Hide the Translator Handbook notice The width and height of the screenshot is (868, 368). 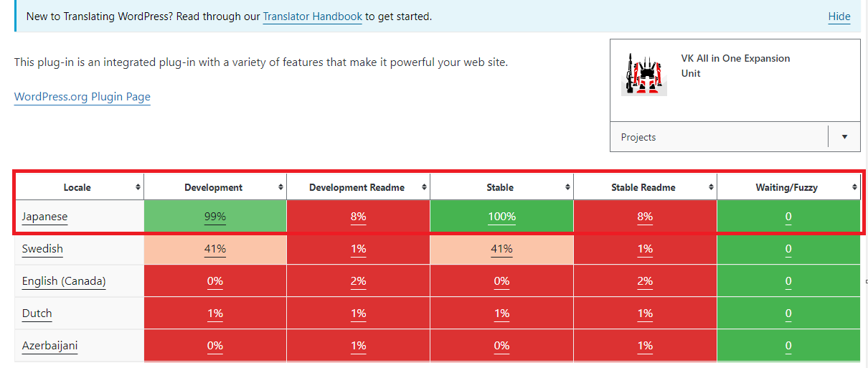(839, 16)
